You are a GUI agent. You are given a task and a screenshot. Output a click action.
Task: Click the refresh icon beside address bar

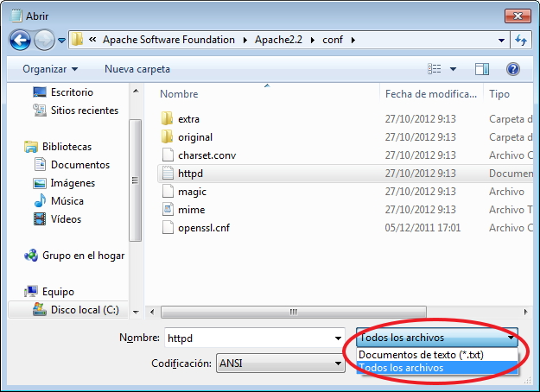click(x=521, y=40)
